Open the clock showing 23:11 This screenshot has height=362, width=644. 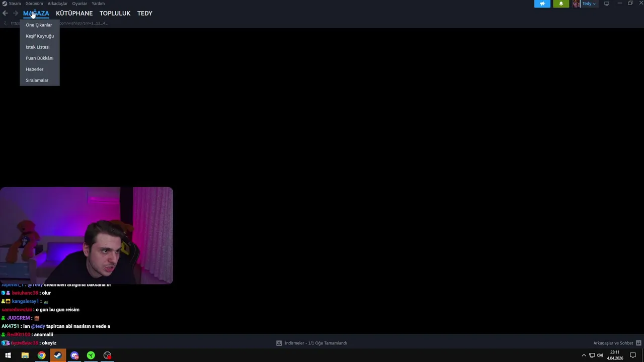click(615, 355)
